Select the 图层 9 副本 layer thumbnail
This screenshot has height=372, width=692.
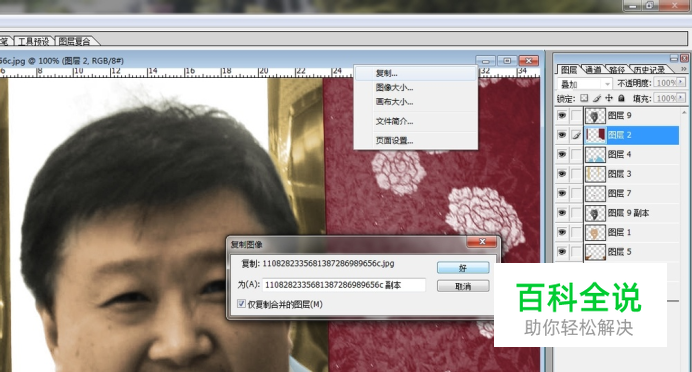tap(595, 213)
